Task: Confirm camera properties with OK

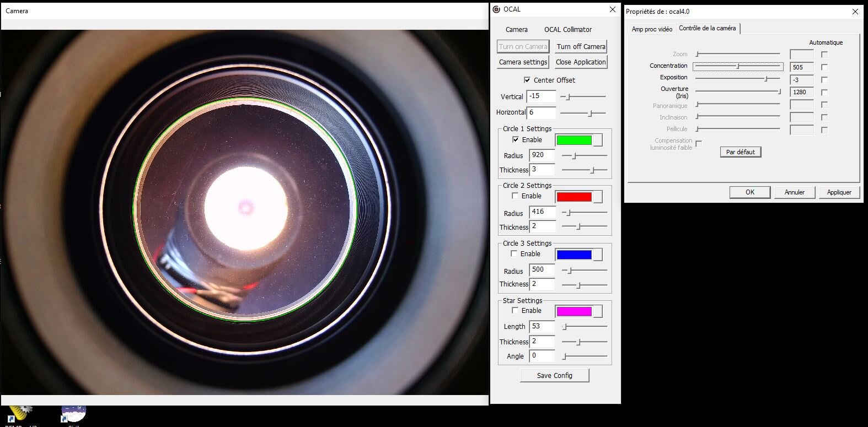Action: [x=750, y=192]
